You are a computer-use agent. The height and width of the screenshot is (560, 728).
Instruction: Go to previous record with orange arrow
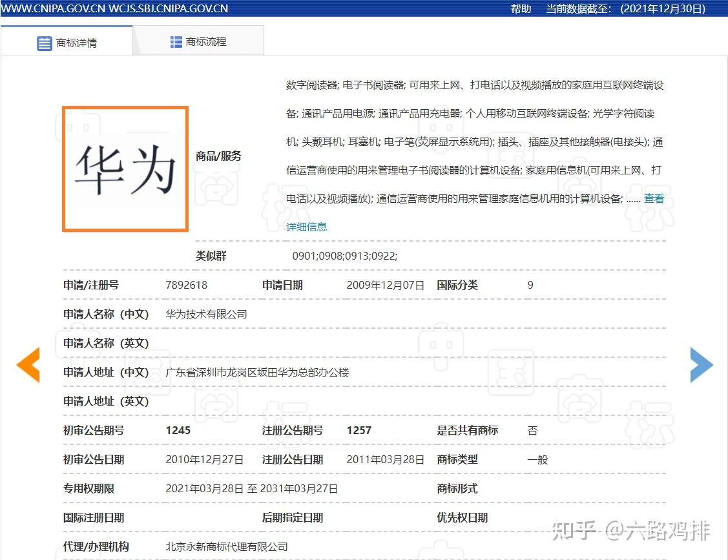[28, 364]
